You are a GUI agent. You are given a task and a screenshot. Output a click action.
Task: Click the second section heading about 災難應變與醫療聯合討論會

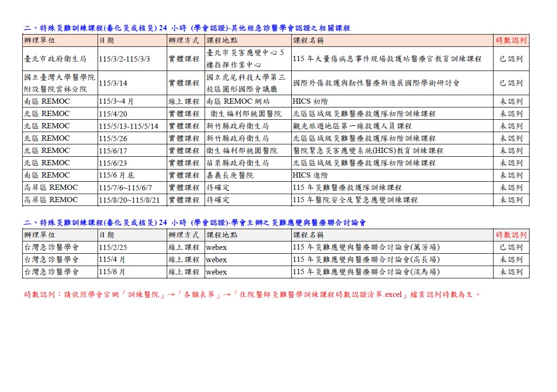click(194, 223)
